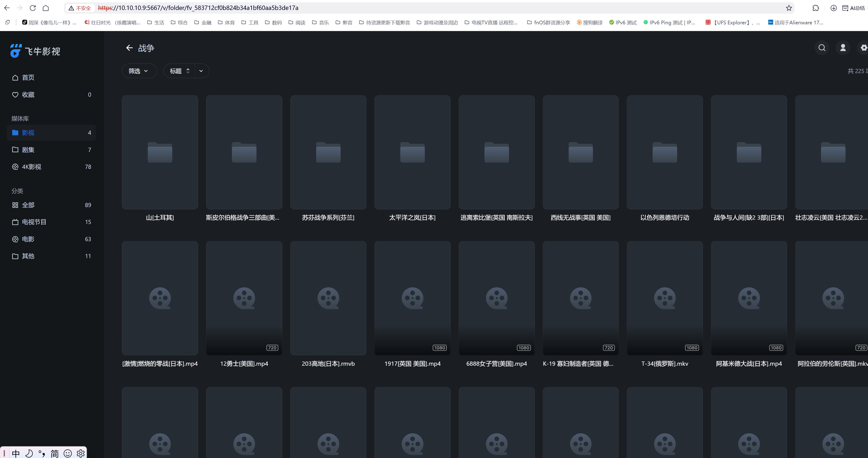Select the 剧集 media library
The image size is (868, 458).
(x=51, y=150)
